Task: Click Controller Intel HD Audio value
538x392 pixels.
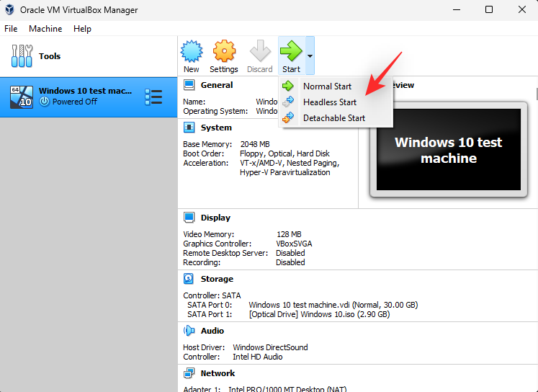Action: (x=258, y=357)
